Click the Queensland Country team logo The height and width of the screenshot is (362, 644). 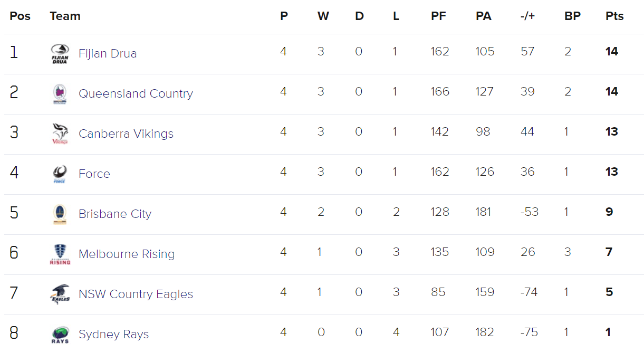pyautogui.click(x=60, y=94)
